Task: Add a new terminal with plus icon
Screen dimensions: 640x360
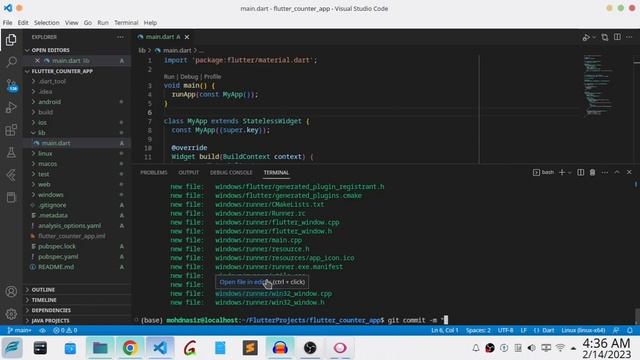Action: point(562,172)
